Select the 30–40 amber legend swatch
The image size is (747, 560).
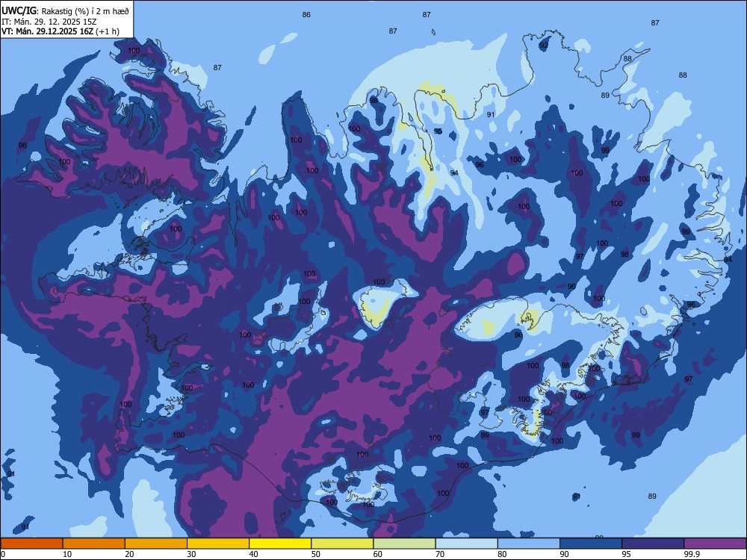click(218, 544)
